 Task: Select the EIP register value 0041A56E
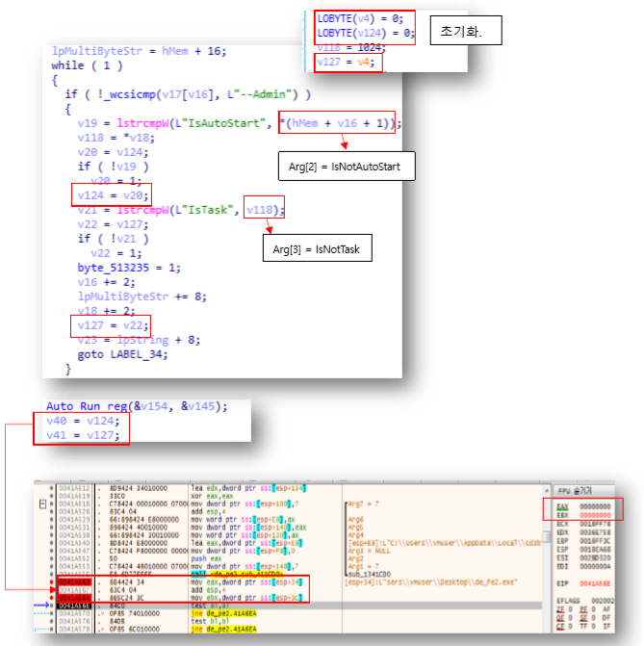tap(595, 583)
